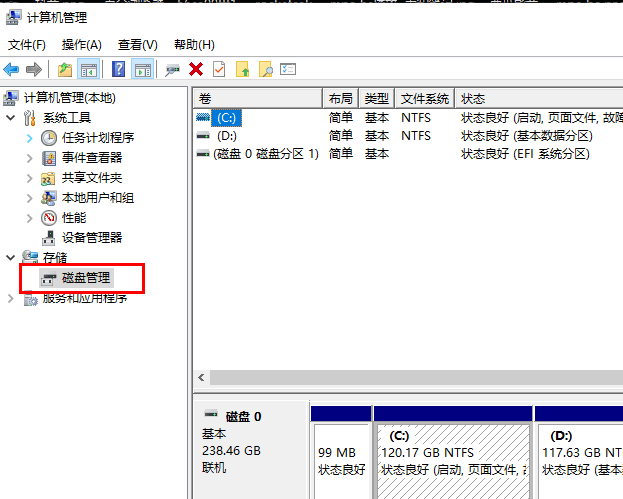
Task: Click the Back arrow toolbar icon
Action: click(x=11, y=70)
